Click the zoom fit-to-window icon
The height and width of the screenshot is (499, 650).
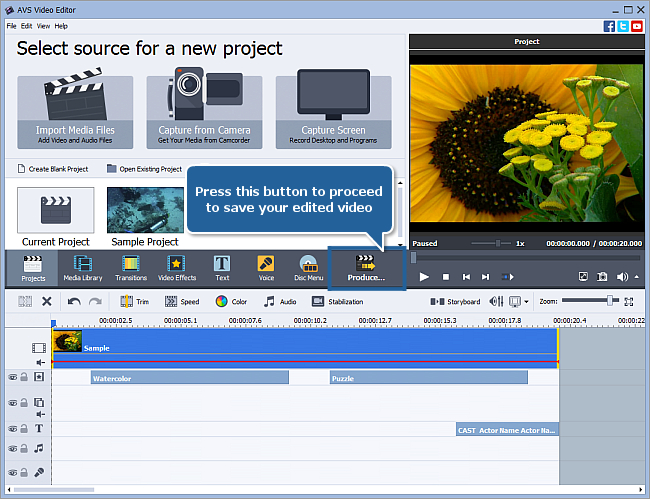pos(629,302)
